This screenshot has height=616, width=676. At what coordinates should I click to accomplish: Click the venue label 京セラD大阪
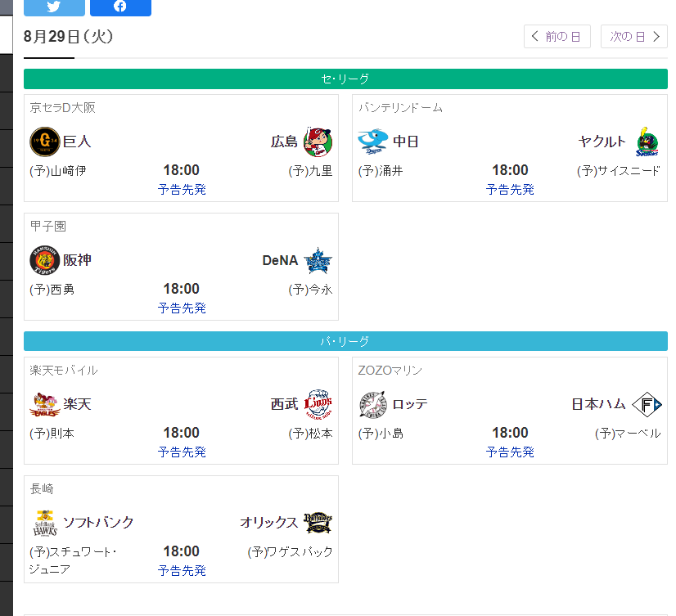click(62, 107)
